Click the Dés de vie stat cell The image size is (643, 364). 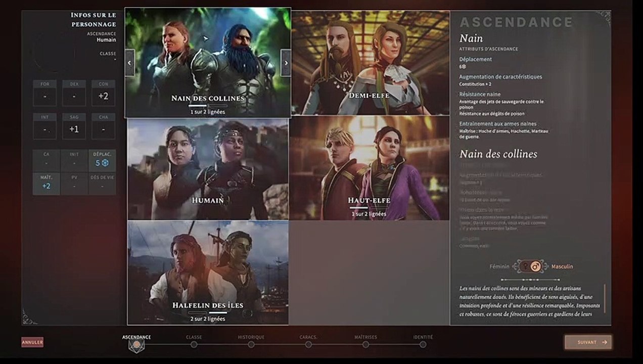point(102,184)
